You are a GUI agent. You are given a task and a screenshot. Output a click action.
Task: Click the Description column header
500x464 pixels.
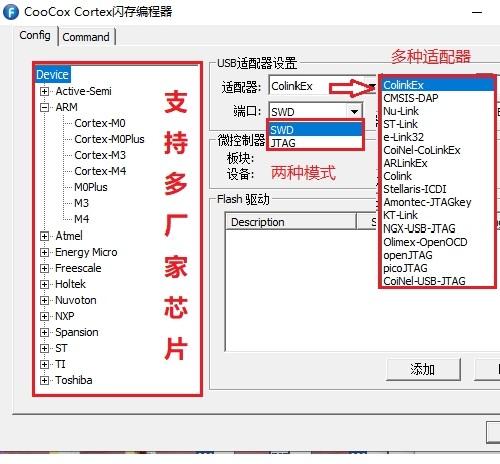291,222
